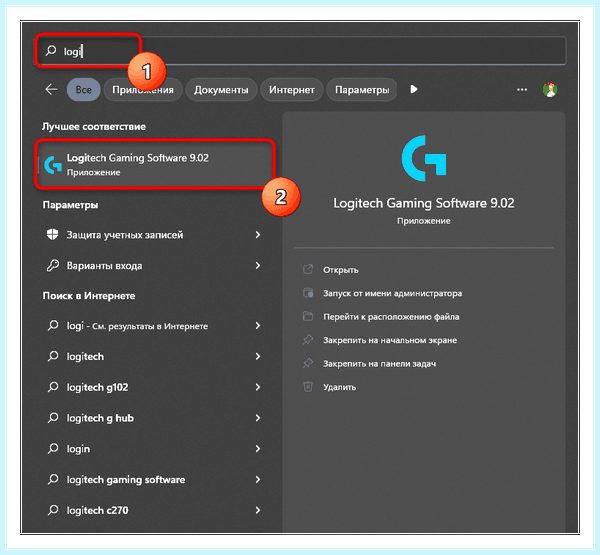Click the search field containing 'logi'
This screenshot has height=555, width=600.
pos(300,51)
